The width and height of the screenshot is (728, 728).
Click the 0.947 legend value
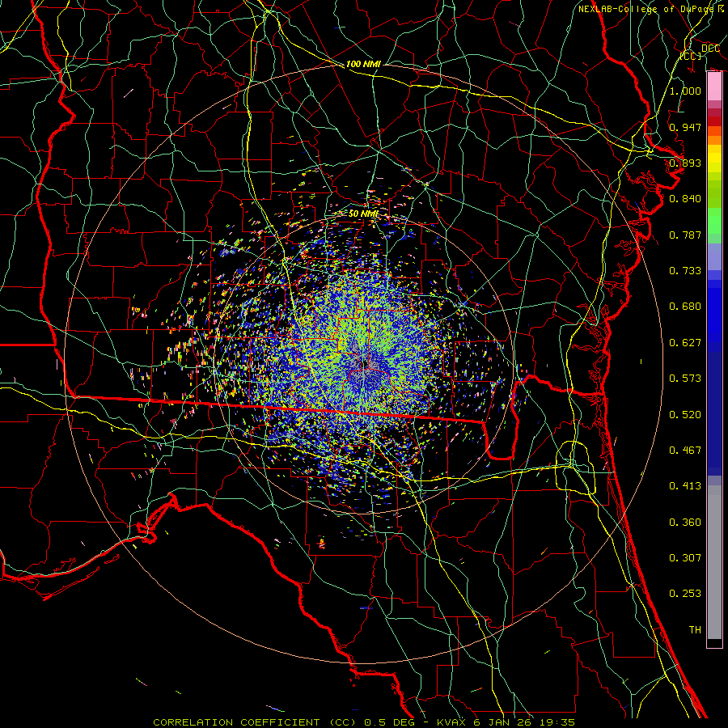pyautogui.click(x=685, y=127)
